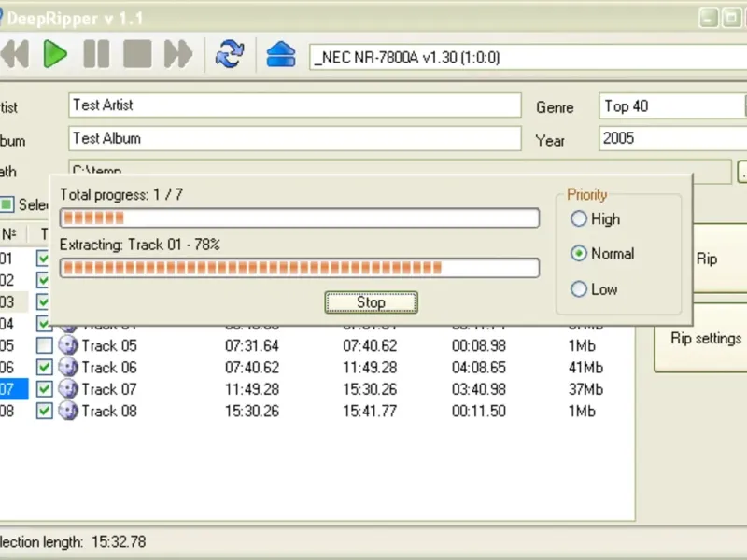
Task: Select High priority radio button
Action: click(578, 218)
